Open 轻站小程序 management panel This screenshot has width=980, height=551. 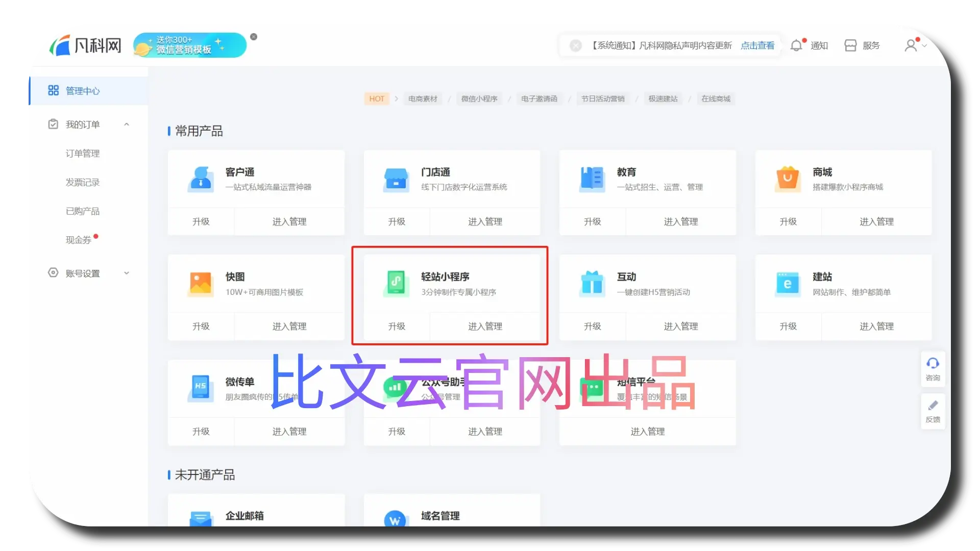pyautogui.click(x=484, y=327)
